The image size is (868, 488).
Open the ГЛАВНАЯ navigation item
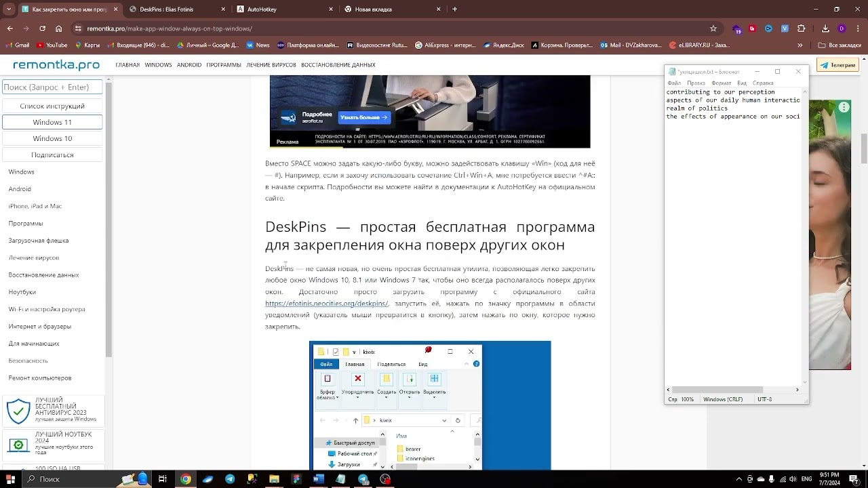coord(127,65)
